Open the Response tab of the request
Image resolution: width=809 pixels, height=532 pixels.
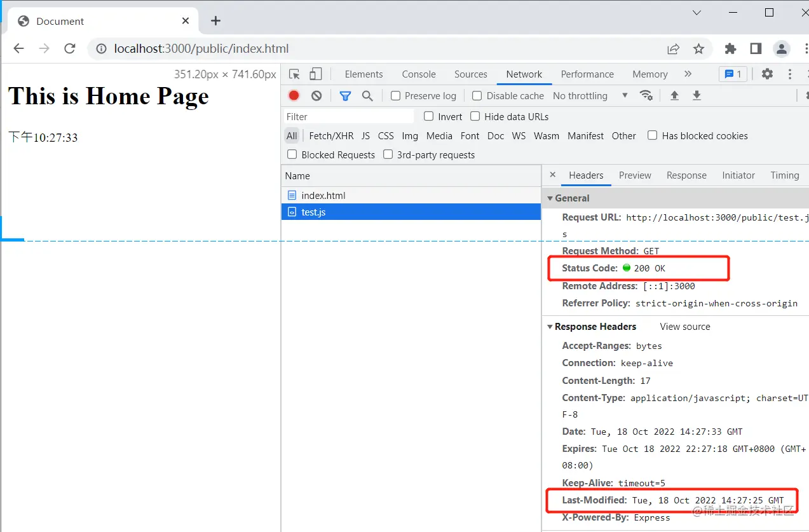click(x=686, y=175)
